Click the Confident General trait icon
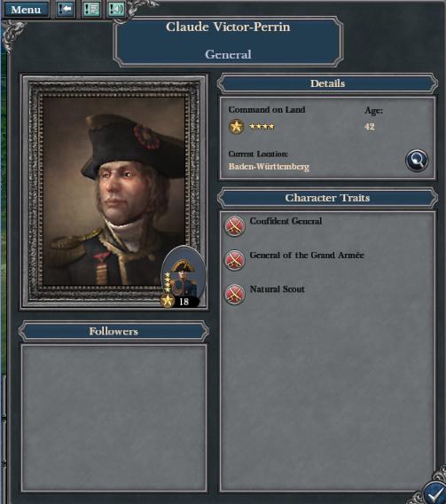 pos(235,226)
